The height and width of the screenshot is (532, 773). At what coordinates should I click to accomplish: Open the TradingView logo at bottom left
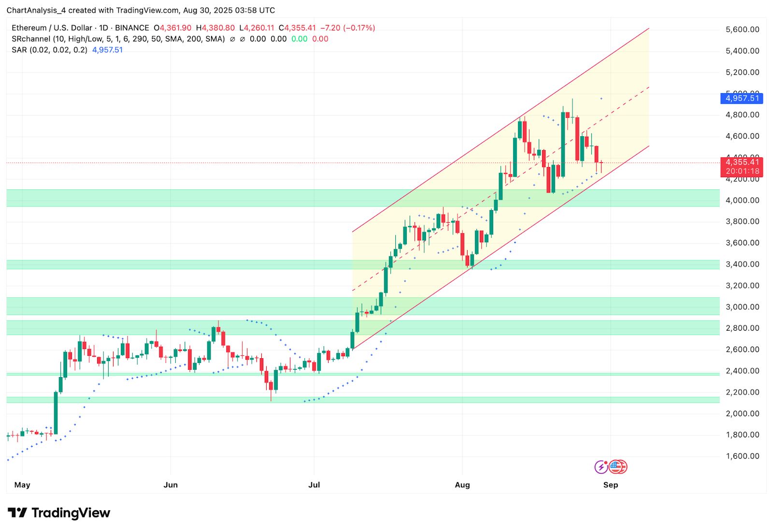59,513
